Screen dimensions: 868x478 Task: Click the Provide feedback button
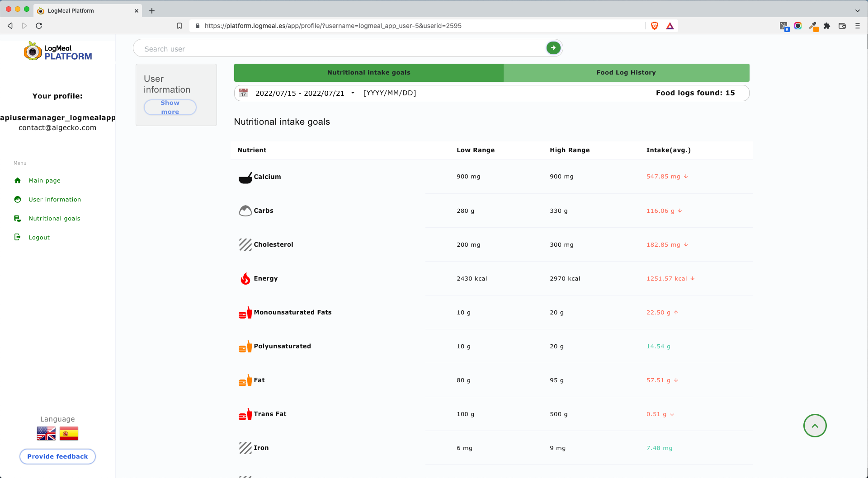[57, 456]
